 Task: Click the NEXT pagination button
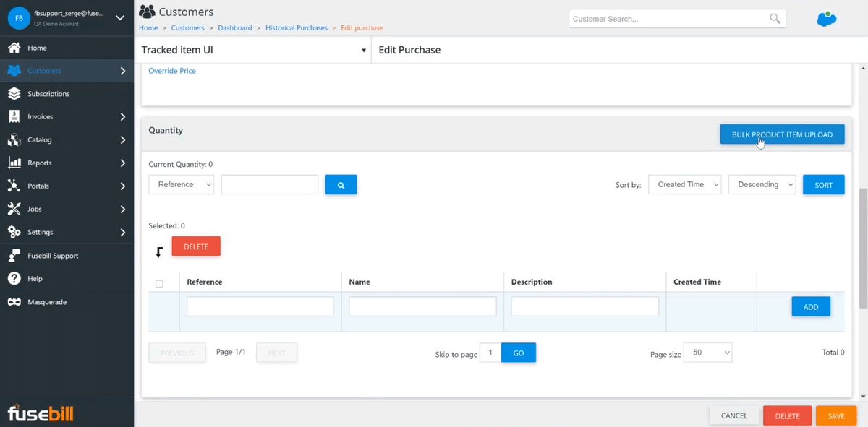276,353
